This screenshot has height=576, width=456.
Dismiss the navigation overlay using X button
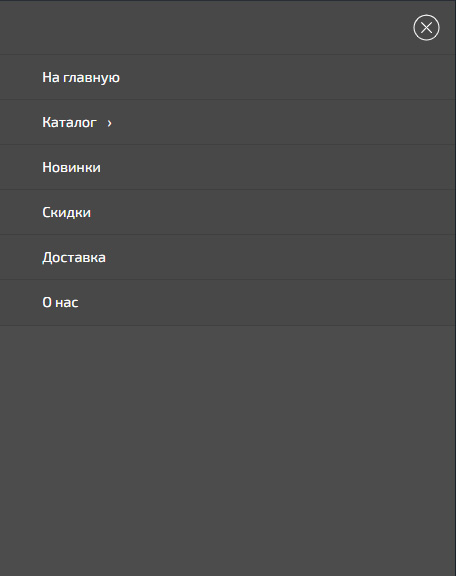(x=426, y=28)
